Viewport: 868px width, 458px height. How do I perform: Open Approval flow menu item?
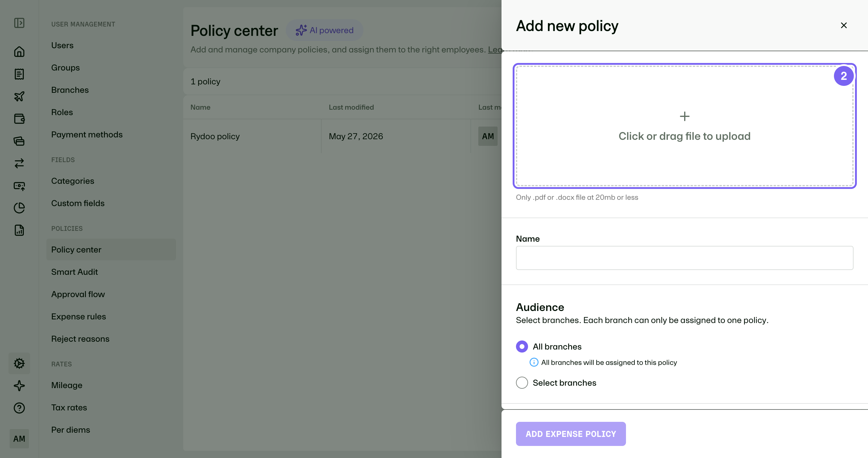click(78, 294)
